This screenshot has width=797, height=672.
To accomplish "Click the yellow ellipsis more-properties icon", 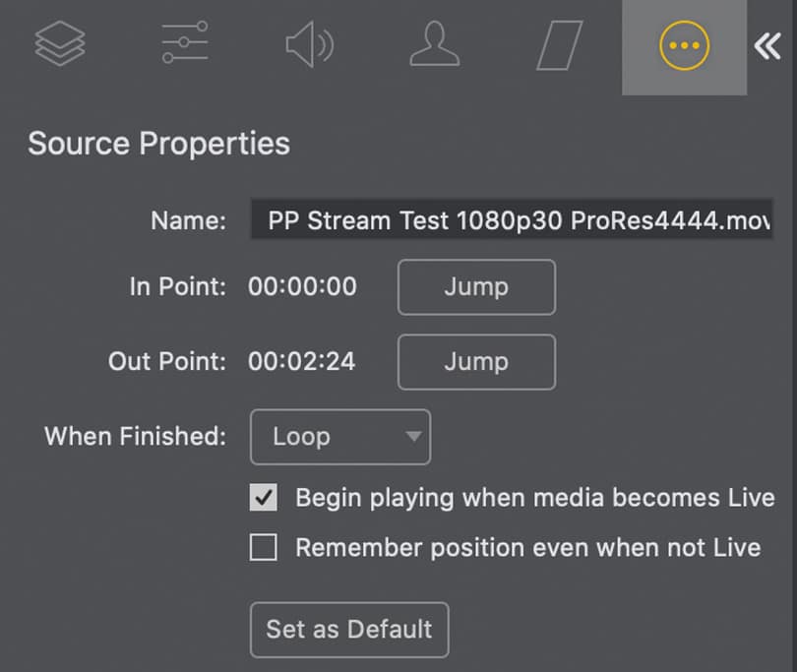I will click(x=684, y=46).
